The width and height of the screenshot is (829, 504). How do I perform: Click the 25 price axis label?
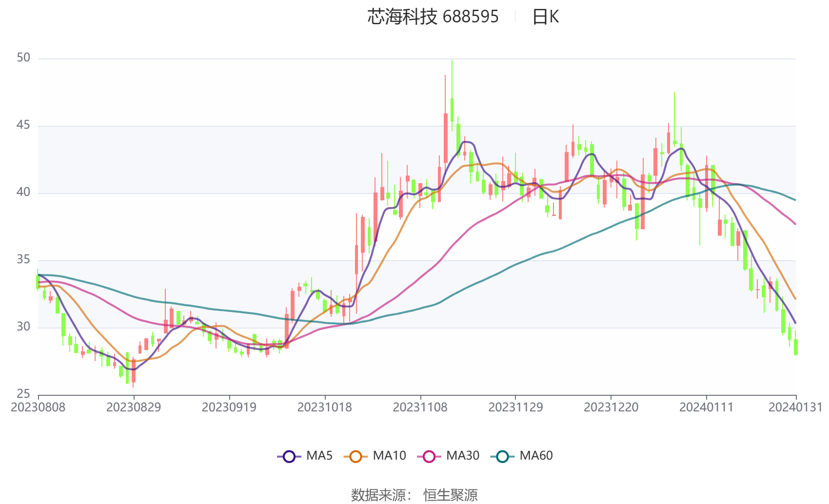pos(23,394)
